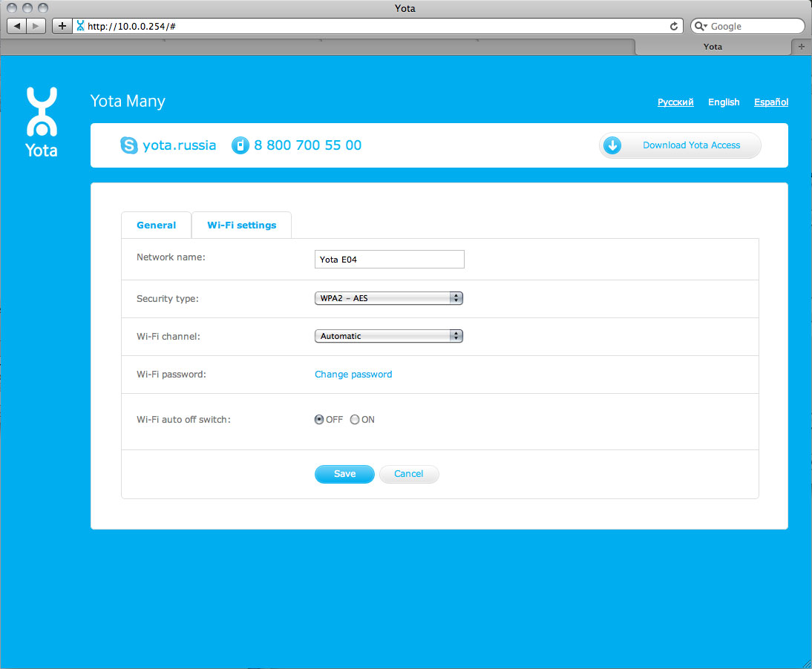Viewport: 812px width, 669px height.
Task: Switch to the Wi-Fi settings tab
Action: (x=242, y=225)
